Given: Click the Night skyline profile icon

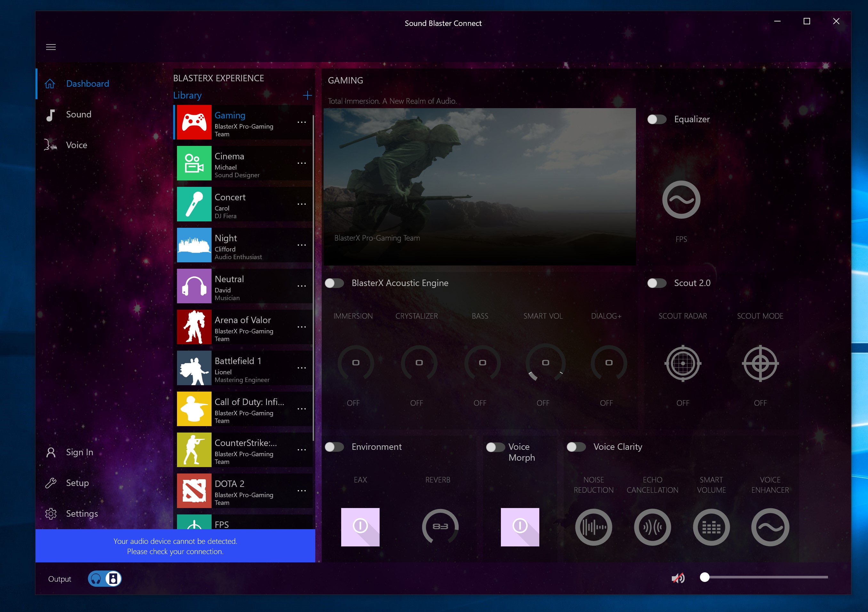Looking at the screenshot, I should [194, 245].
